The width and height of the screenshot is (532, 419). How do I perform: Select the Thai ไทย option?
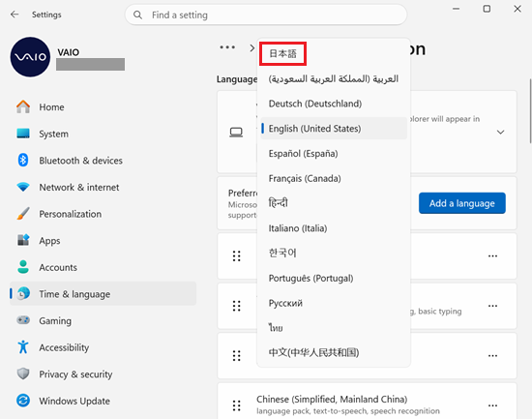pyautogui.click(x=334, y=328)
